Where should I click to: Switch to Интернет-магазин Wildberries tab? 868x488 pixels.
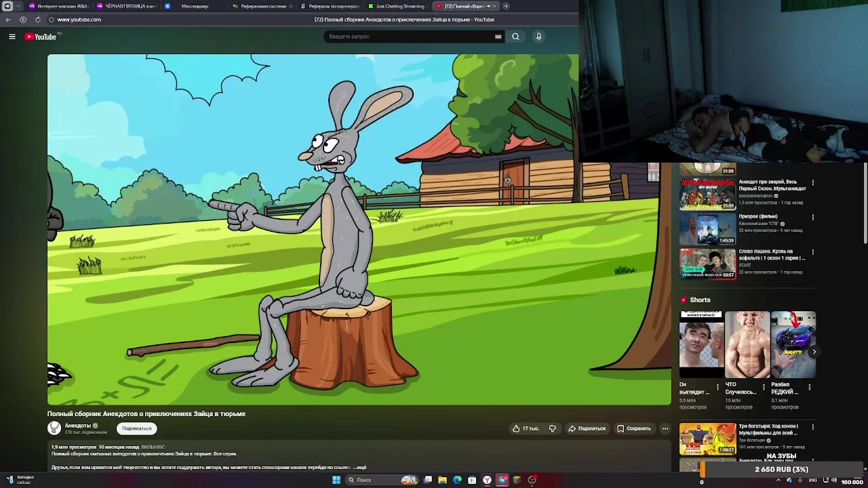(x=58, y=6)
